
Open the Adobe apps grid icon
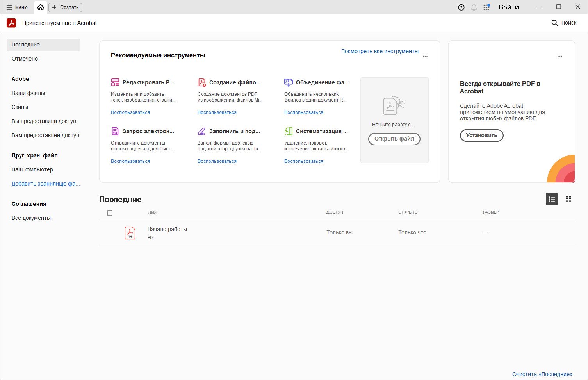[x=486, y=7]
